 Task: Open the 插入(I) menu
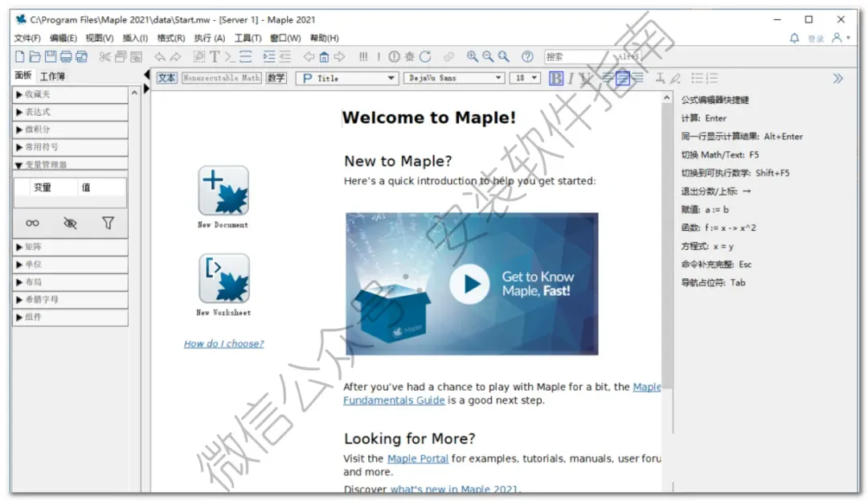135,38
